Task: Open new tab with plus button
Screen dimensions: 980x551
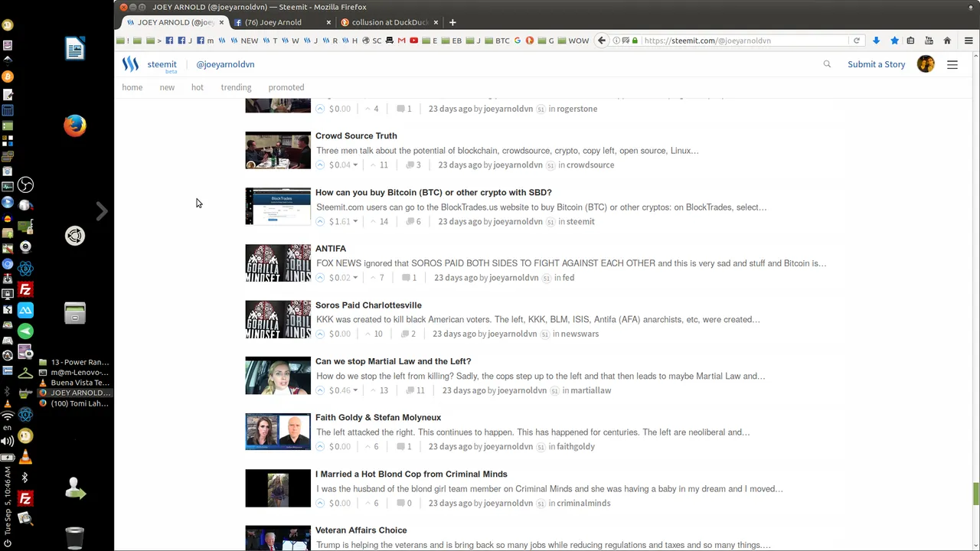Action: pos(452,22)
